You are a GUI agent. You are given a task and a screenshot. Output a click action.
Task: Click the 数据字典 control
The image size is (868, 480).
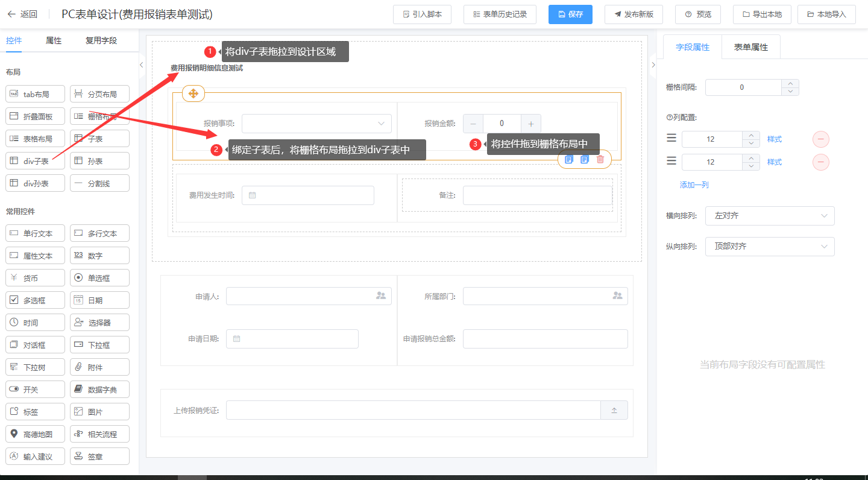click(x=99, y=390)
